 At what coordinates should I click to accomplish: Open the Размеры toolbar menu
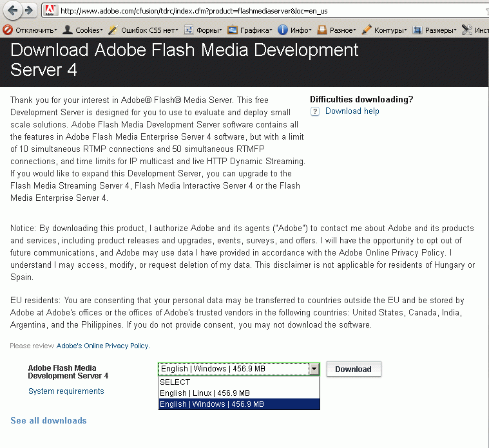tap(441, 30)
